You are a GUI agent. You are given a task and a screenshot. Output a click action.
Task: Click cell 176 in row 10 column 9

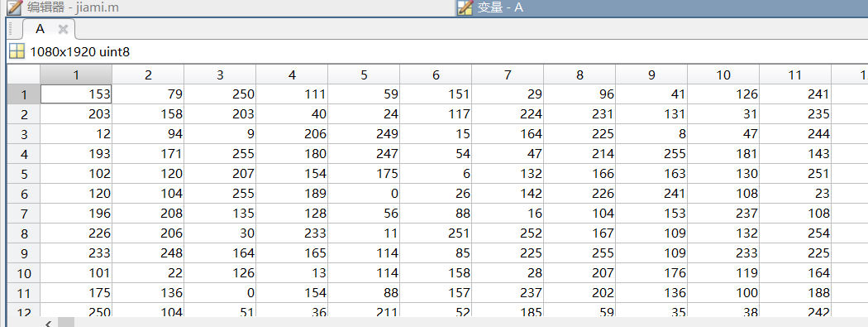coord(652,273)
